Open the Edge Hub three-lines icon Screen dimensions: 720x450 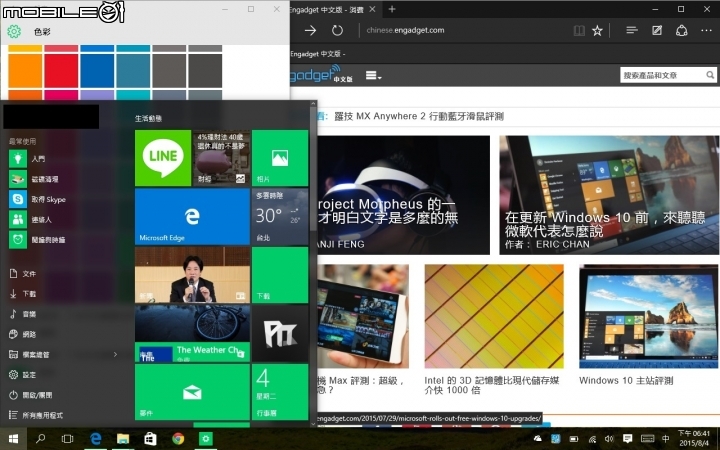632,30
